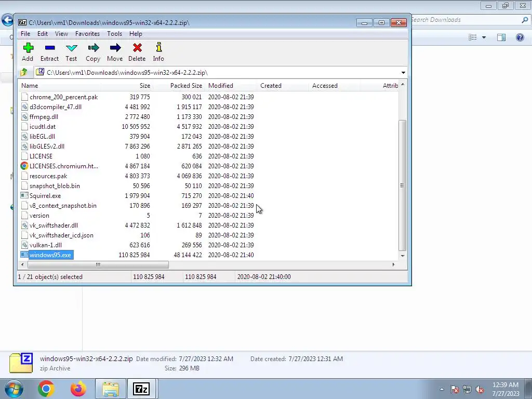
Task: Click the vertical scrollbar thumb
Action: [403, 185]
